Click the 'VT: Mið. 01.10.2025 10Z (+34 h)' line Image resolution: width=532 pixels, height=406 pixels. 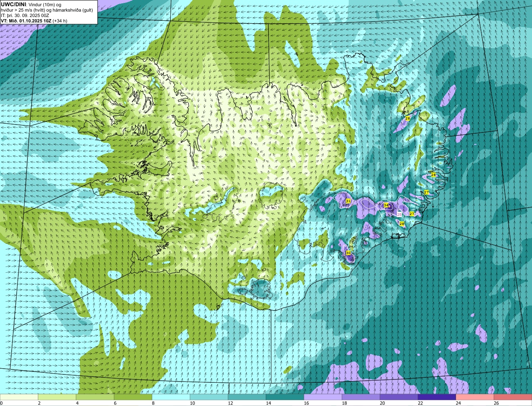[x=34, y=21]
